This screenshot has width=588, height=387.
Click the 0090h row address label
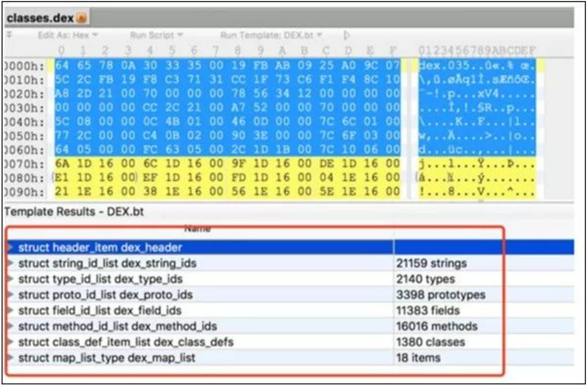pyautogui.click(x=23, y=192)
